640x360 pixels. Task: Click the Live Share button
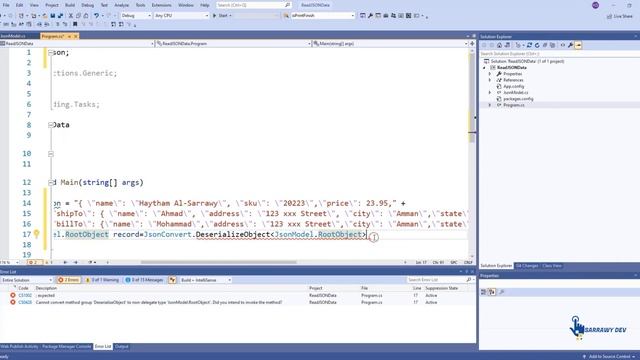coord(619,16)
